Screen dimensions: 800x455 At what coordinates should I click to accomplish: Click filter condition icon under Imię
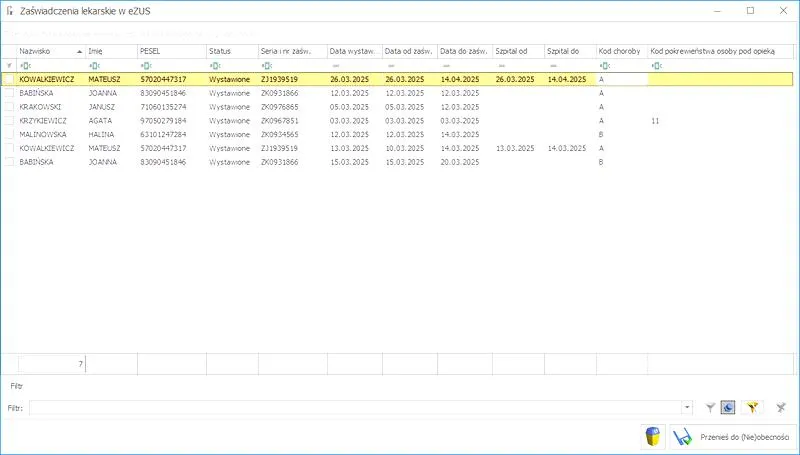[94, 66]
